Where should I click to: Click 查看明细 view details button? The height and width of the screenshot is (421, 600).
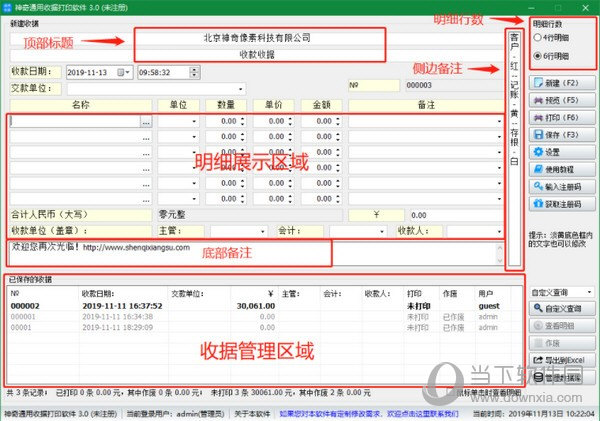tap(562, 326)
